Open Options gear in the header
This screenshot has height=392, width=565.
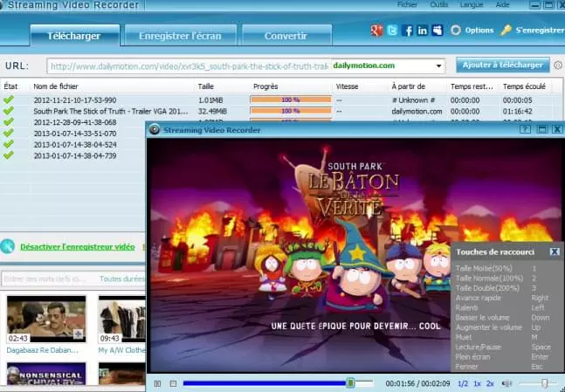(x=456, y=31)
